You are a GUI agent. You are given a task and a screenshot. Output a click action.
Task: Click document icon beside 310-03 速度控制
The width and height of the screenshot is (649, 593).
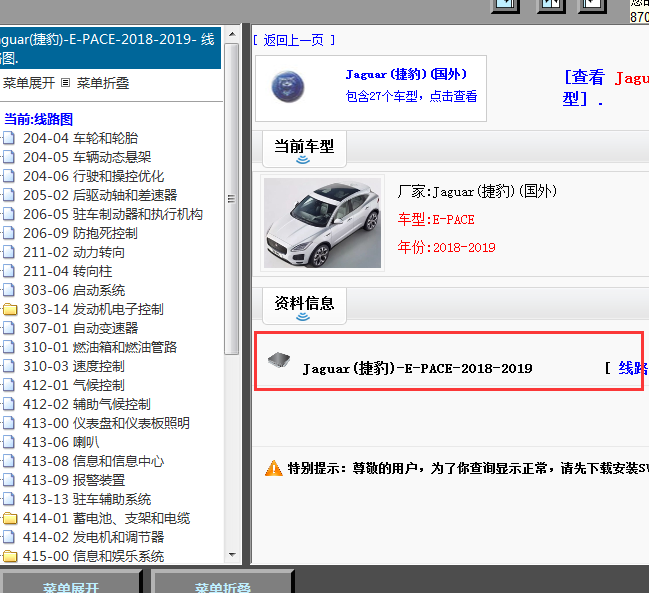coord(9,366)
